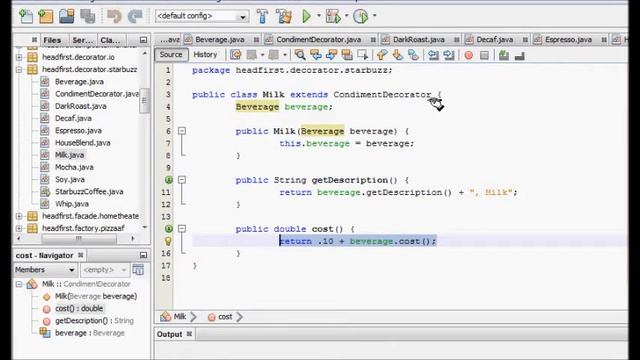Toggle Navigator filters icon beside empty dropdown
This screenshot has width=640, height=360.
point(138,270)
